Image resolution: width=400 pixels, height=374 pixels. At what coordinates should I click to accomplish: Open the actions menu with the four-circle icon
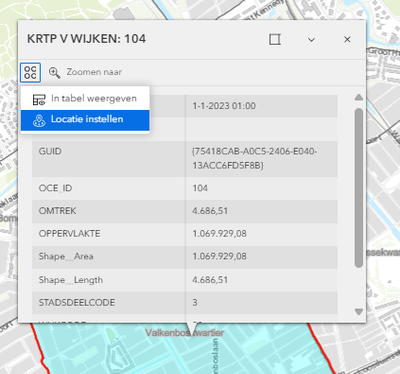[30, 72]
